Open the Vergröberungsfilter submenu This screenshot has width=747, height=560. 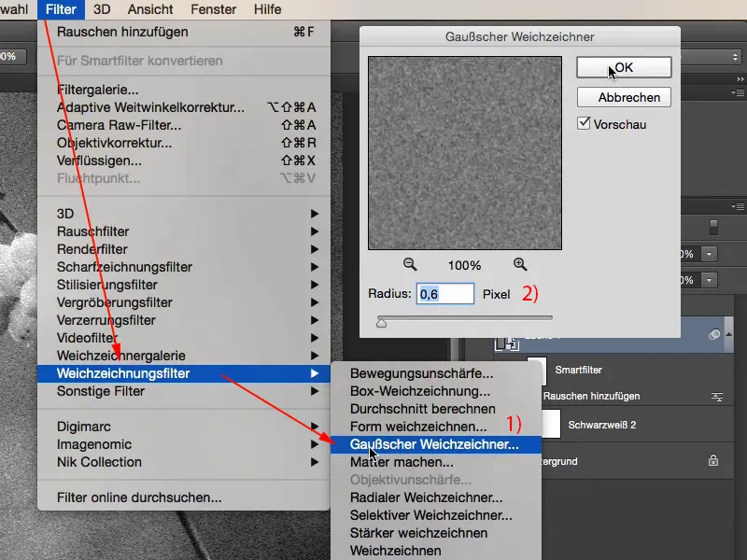(x=183, y=302)
